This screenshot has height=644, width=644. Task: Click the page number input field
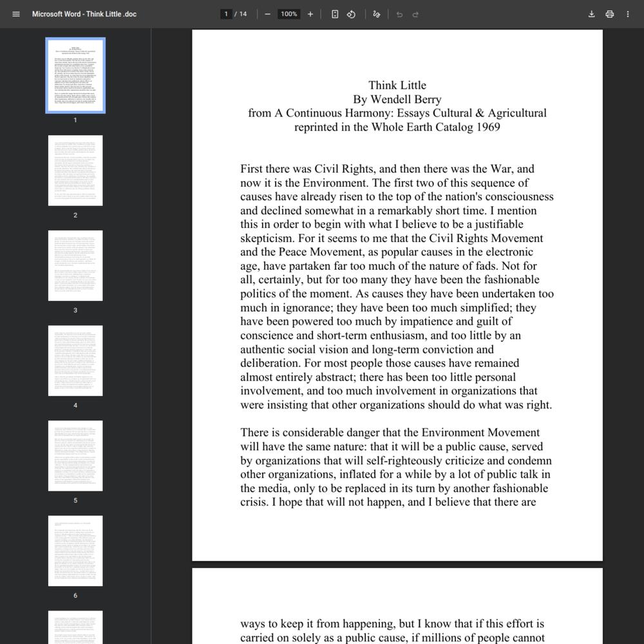tap(226, 14)
